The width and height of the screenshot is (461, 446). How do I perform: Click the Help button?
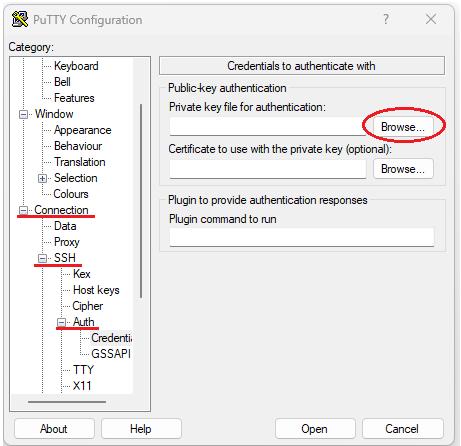(x=141, y=429)
